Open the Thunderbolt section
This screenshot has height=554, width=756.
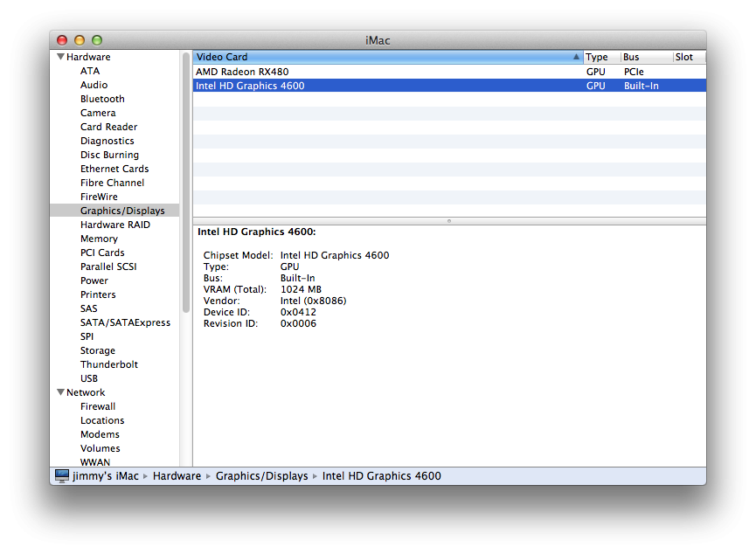[109, 364]
